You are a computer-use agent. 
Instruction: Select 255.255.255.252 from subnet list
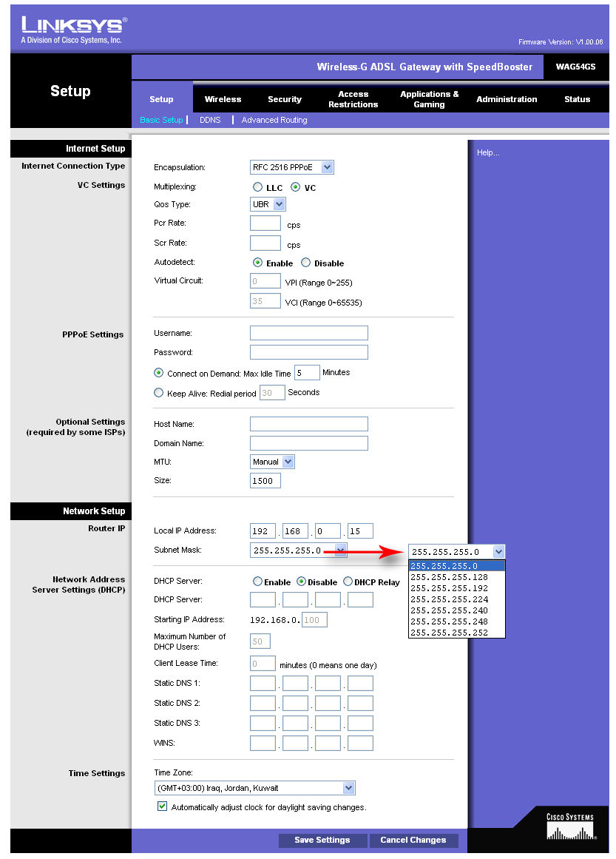pyautogui.click(x=457, y=632)
